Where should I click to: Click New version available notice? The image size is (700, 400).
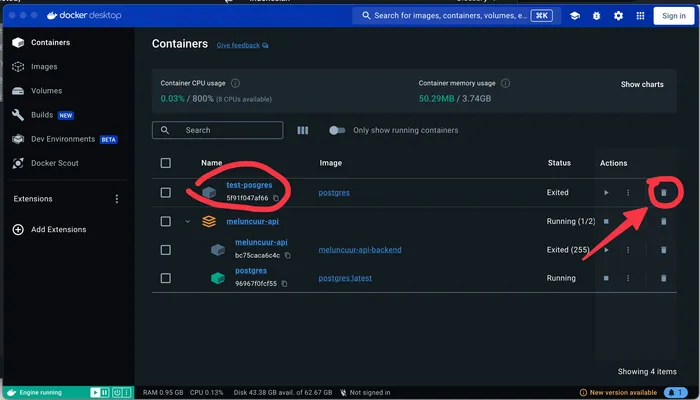(618, 393)
